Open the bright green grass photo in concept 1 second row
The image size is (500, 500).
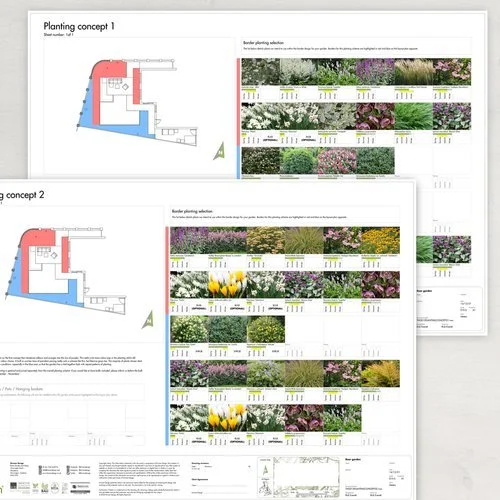point(414,116)
